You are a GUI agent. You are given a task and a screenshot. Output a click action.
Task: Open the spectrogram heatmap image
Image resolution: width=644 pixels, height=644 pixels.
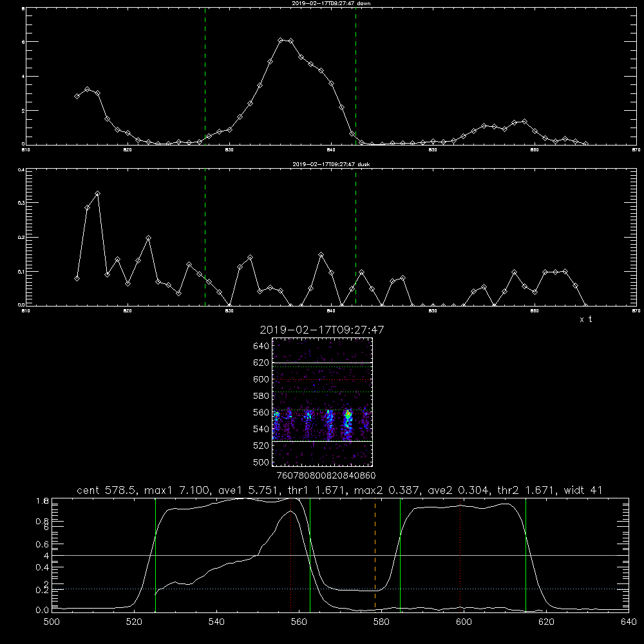click(x=322, y=402)
